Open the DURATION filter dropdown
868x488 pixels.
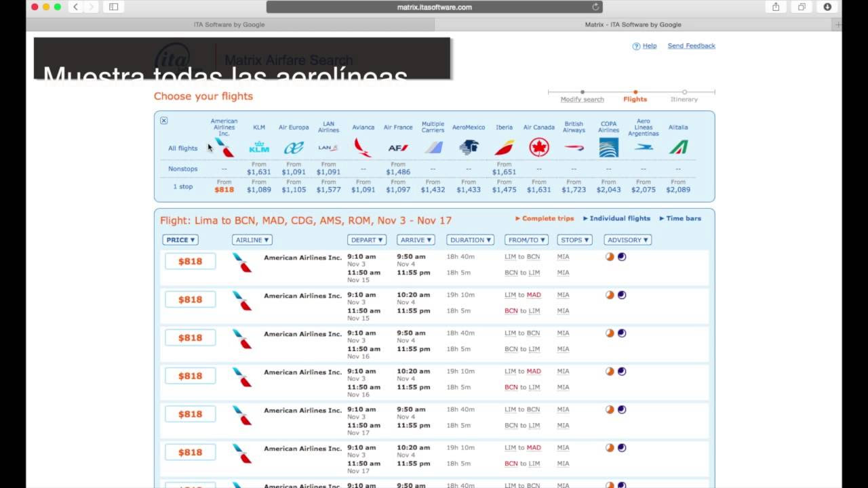click(x=470, y=240)
